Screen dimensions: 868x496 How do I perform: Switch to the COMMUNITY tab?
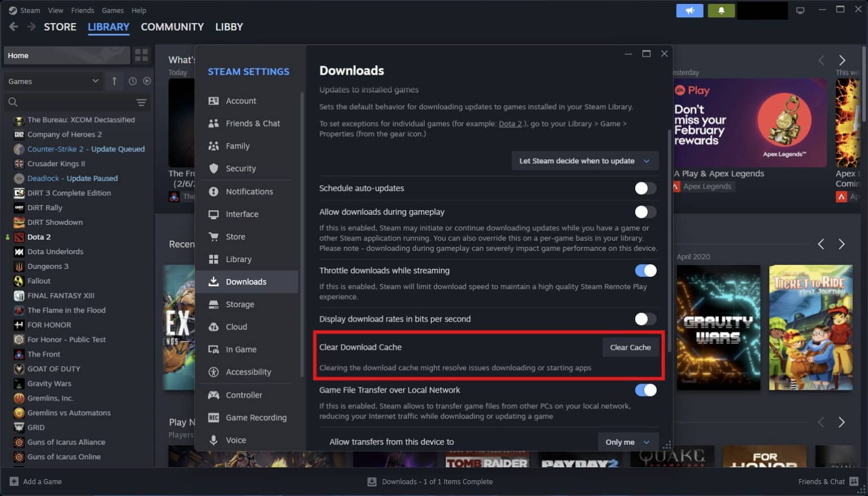[172, 27]
